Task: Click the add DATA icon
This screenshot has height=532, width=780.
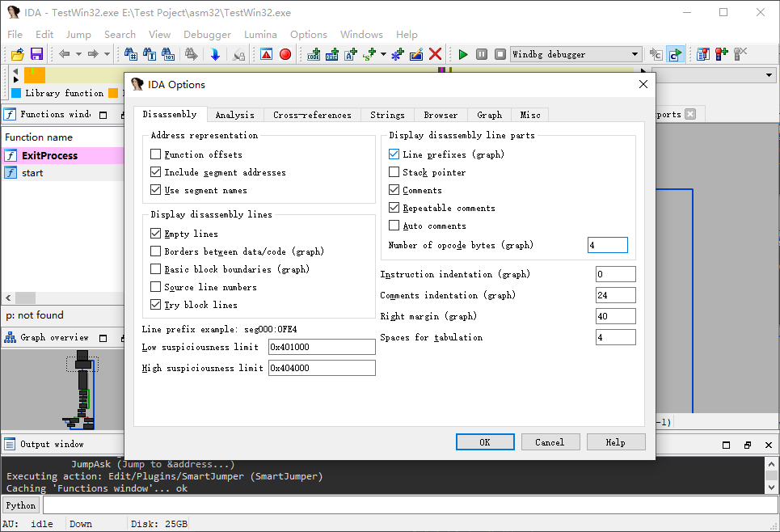Action: [331, 54]
